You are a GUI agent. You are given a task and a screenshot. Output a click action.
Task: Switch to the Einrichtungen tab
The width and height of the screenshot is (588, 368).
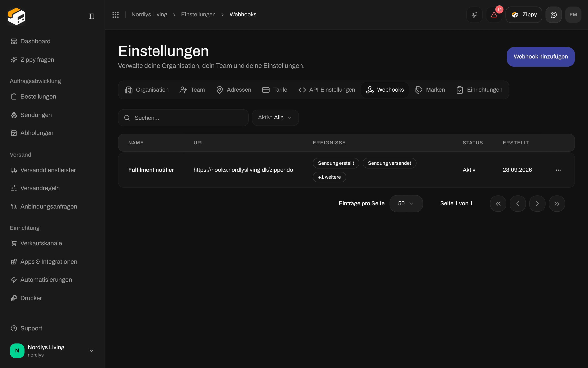coord(479,90)
